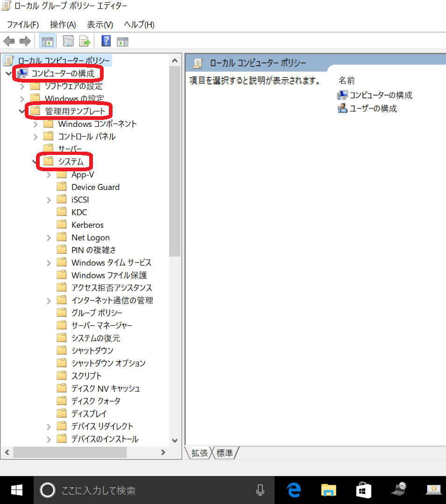The height and width of the screenshot is (504, 446).
Task: Open the Help question mark icon
Action: tap(106, 41)
